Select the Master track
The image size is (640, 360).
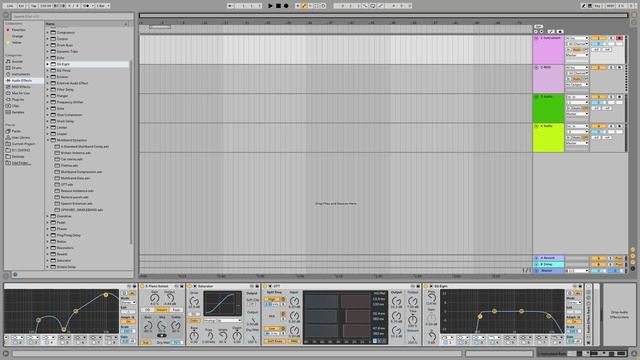[x=549, y=271]
